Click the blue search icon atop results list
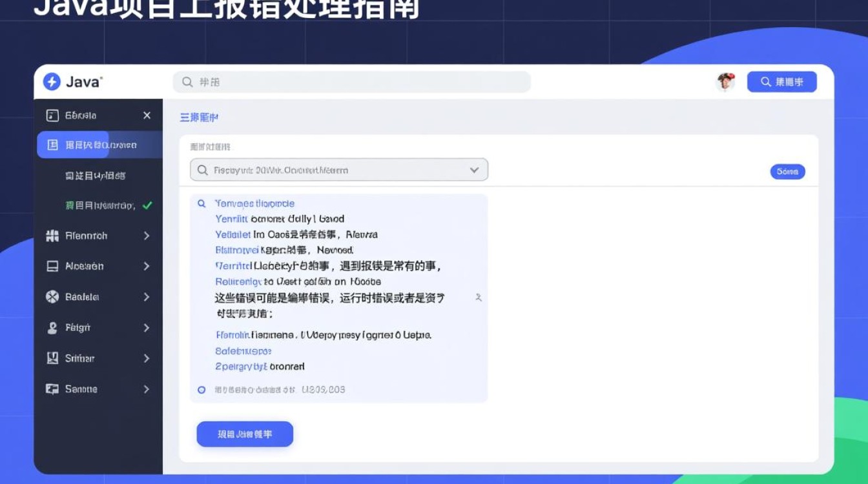The width and height of the screenshot is (868, 484). (201, 203)
